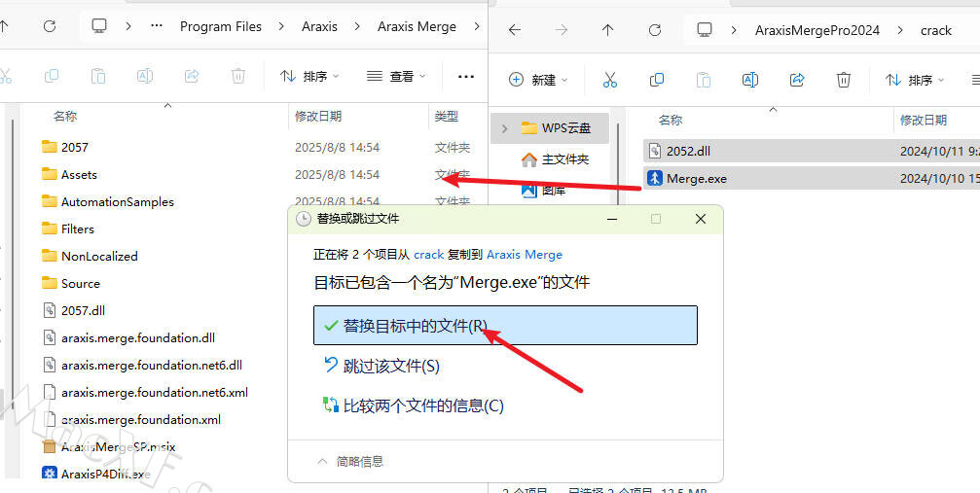Click the Program Files breadcrumb segment
The height and width of the screenshot is (493, 980).
pyautogui.click(x=221, y=26)
